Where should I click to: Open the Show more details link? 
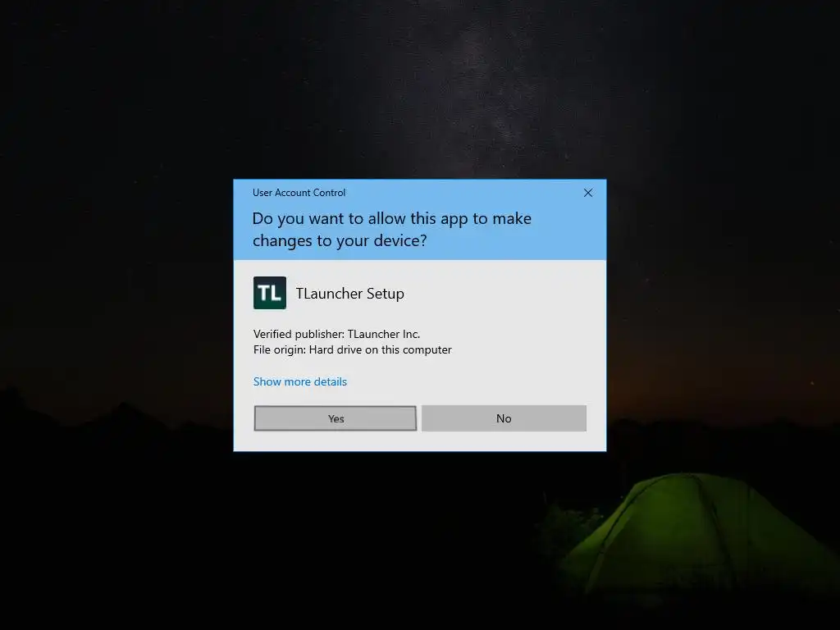pyautogui.click(x=300, y=381)
